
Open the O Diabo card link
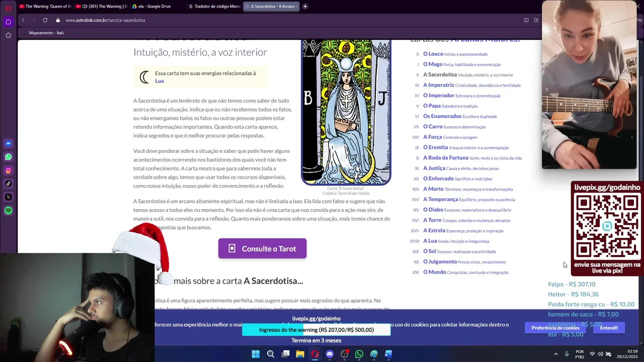tap(433, 210)
